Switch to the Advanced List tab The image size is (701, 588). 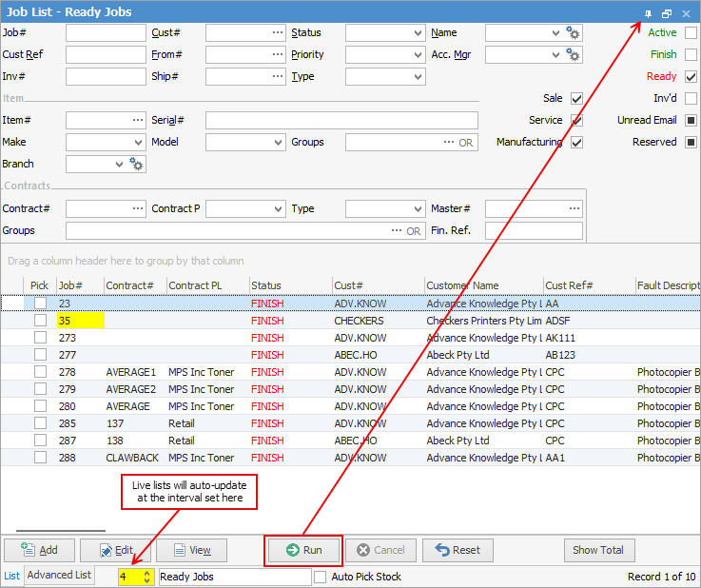tap(59, 575)
